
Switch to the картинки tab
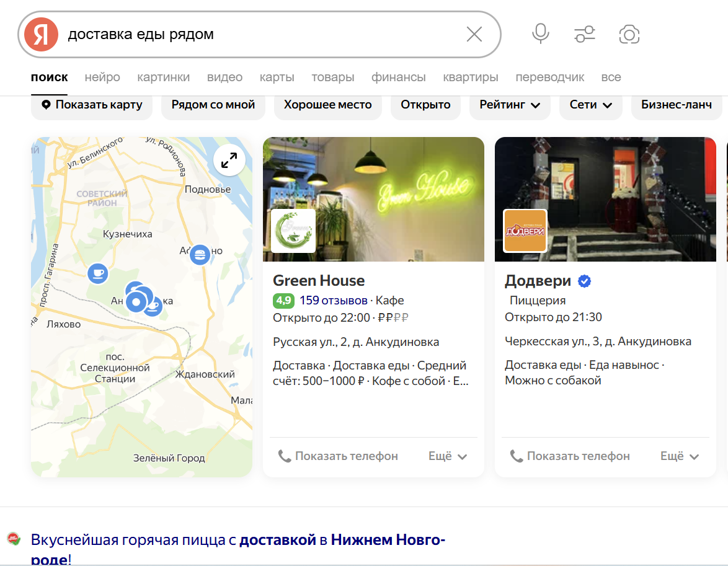point(164,77)
